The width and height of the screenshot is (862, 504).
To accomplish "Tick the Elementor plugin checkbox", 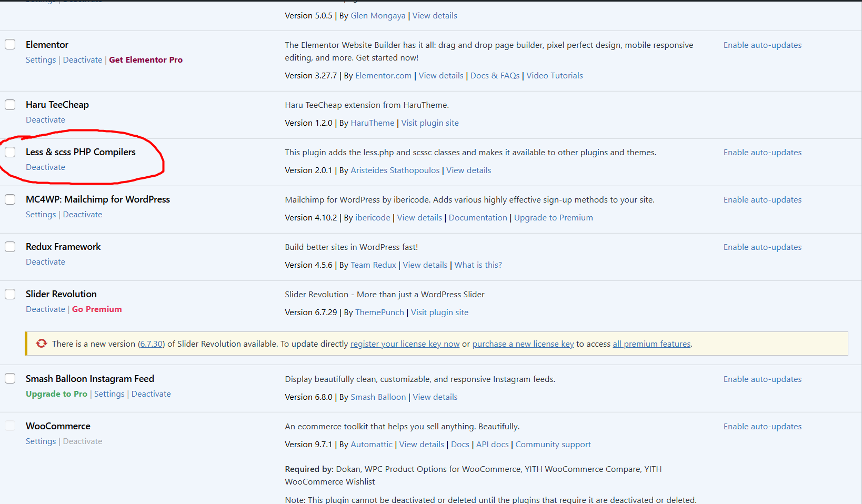I will click(x=10, y=44).
